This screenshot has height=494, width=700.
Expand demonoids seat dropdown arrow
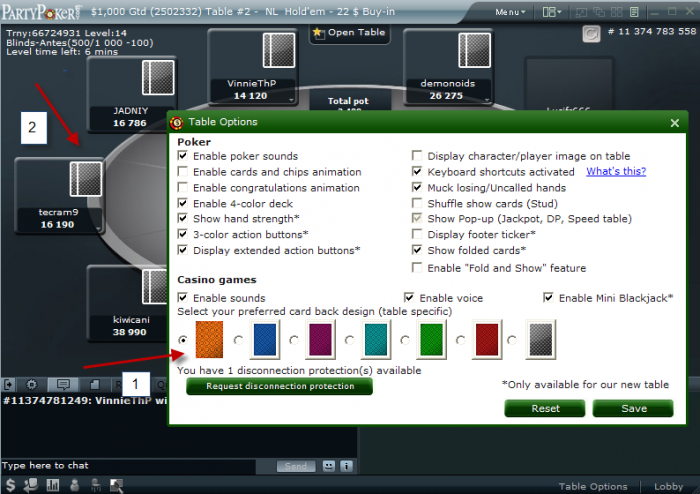point(487,100)
